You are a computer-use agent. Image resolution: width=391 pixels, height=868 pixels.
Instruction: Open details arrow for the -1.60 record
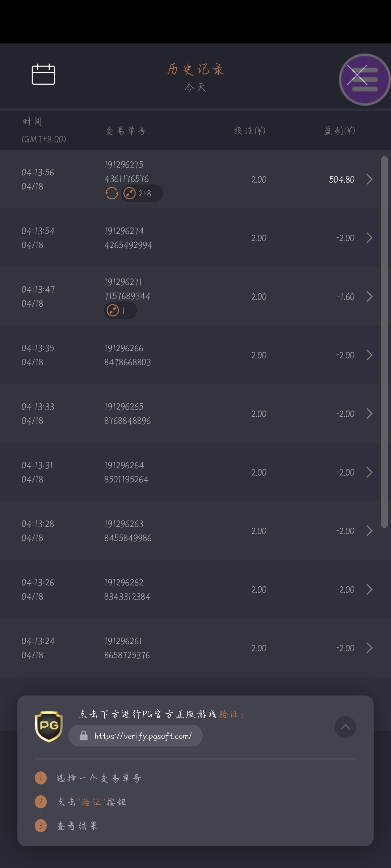coord(369,297)
